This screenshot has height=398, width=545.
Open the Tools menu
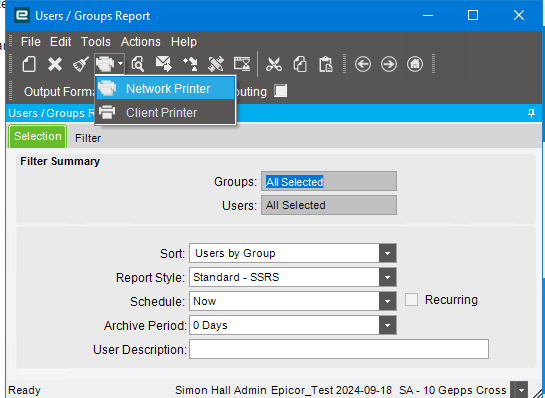click(96, 42)
